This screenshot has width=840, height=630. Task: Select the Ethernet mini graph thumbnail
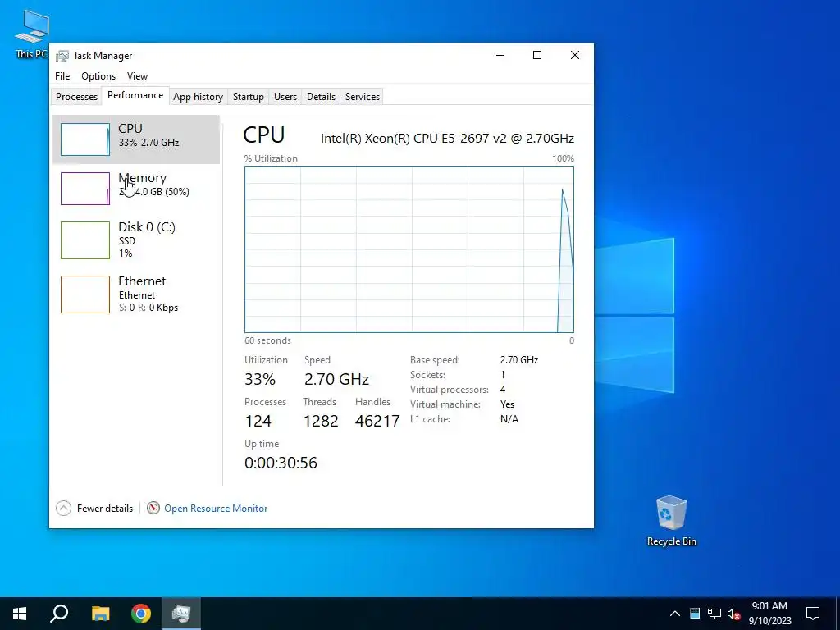[x=85, y=294]
